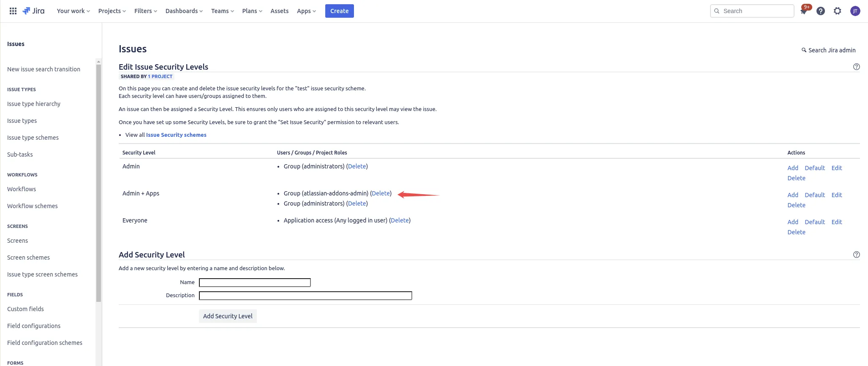Click help icon beside Edit Issue Security Levels
The image size is (868, 366).
[857, 67]
